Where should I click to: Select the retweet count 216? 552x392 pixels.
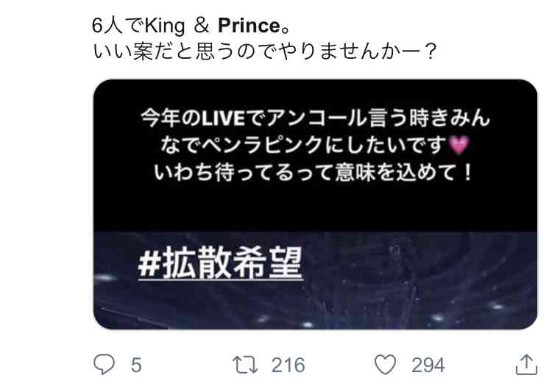coord(288,365)
